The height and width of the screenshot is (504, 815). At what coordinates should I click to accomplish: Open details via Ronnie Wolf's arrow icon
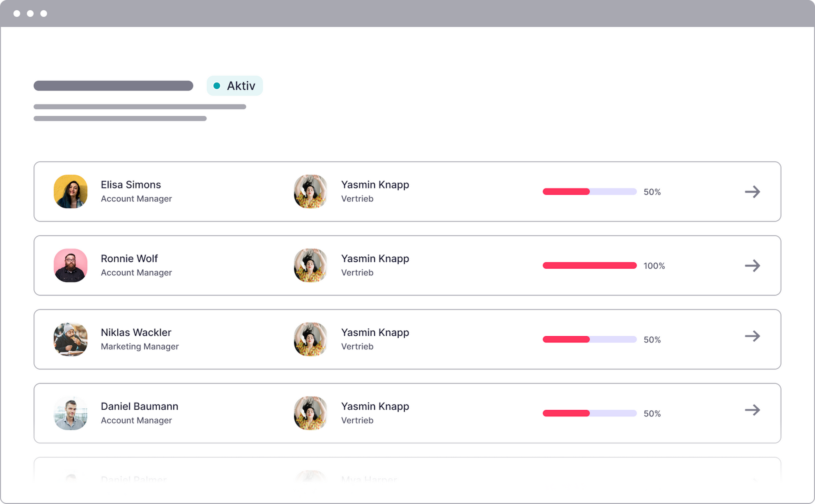(753, 265)
